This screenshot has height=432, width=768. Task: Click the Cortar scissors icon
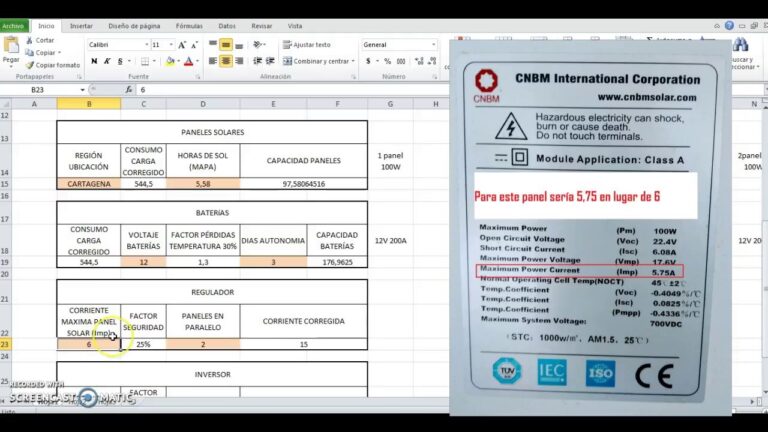[28, 41]
